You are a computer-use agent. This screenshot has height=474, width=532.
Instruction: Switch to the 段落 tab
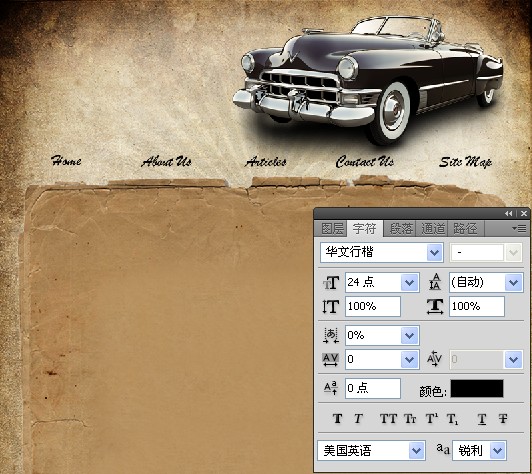pyautogui.click(x=400, y=228)
